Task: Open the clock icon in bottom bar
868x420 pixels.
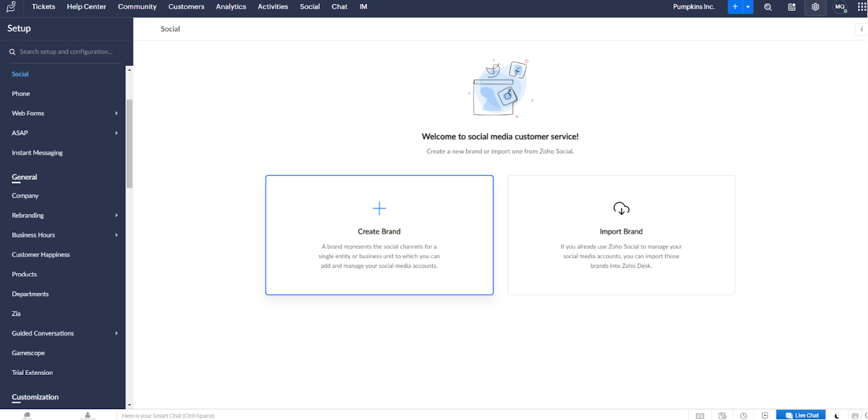Action: point(743,416)
